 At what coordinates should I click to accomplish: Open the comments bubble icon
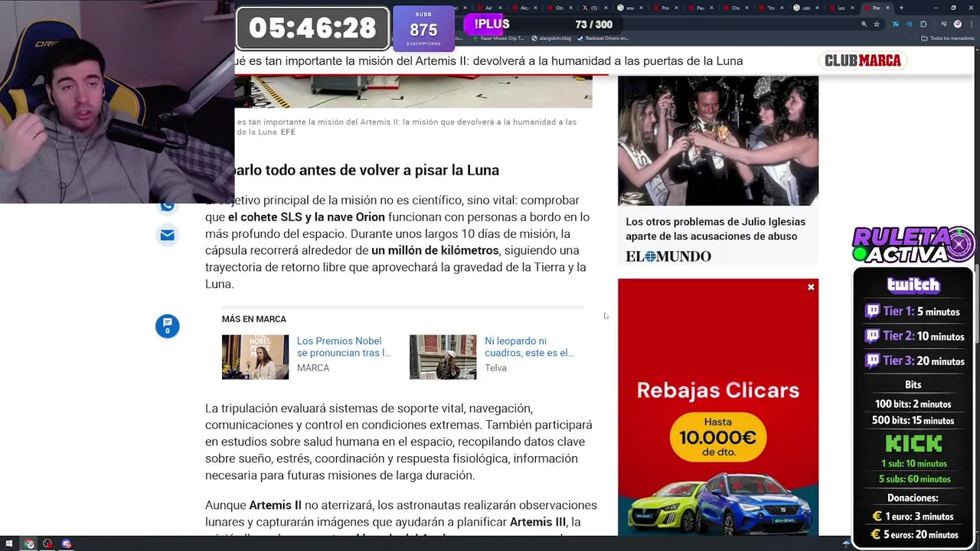point(168,326)
